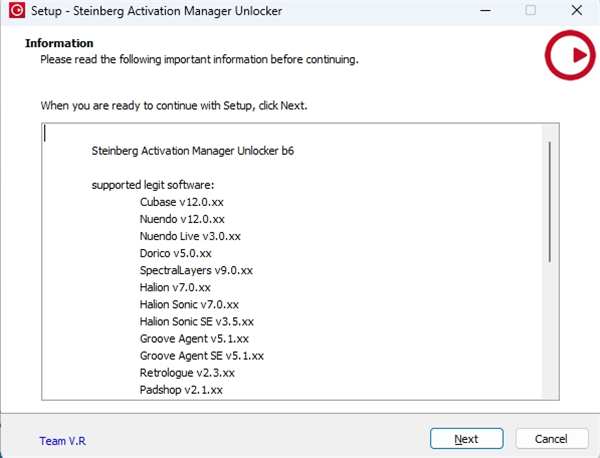The height and width of the screenshot is (458, 600).
Task: Click the Team V.R label
Action: tap(62, 440)
